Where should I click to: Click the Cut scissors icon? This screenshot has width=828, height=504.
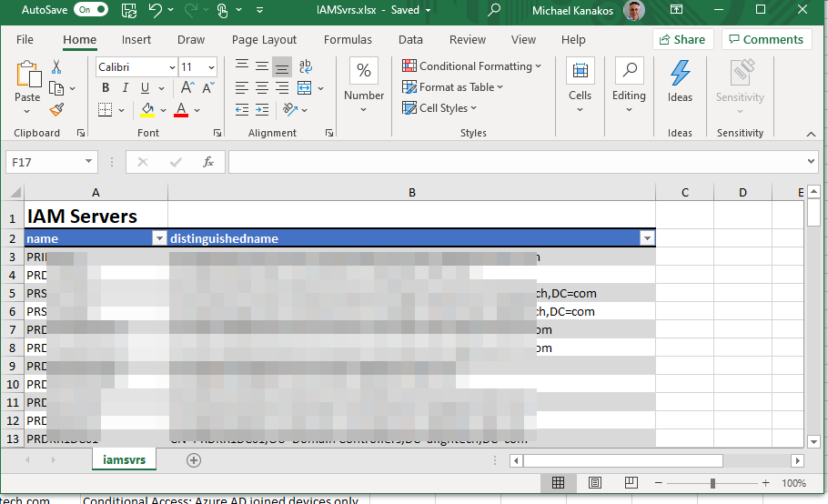coord(56,67)
